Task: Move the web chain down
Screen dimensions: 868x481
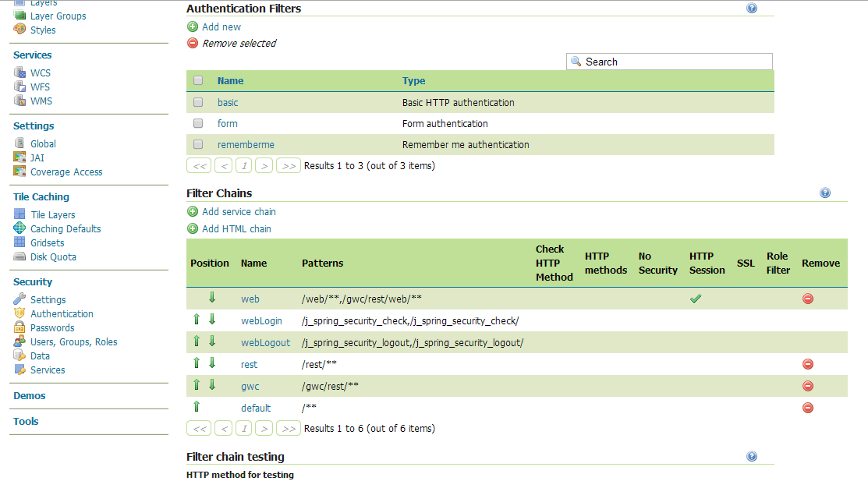Action: (212, 298)
